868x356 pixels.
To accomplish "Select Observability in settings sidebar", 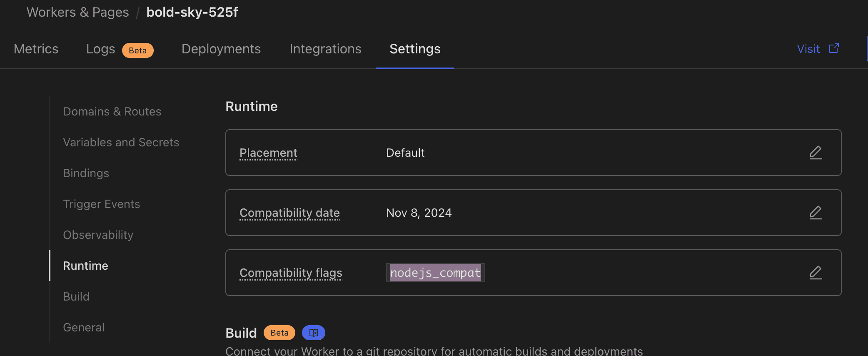I will tap(98, 235).
